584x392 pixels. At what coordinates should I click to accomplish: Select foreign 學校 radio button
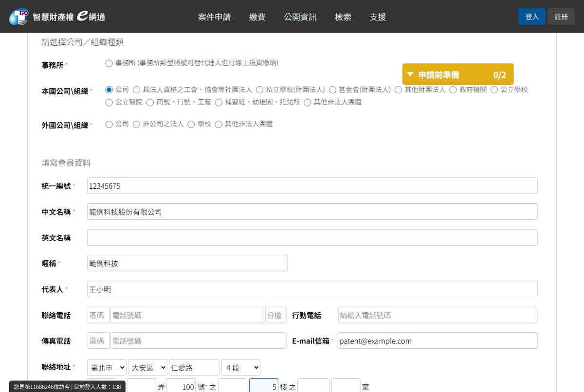tap(191, 125)
